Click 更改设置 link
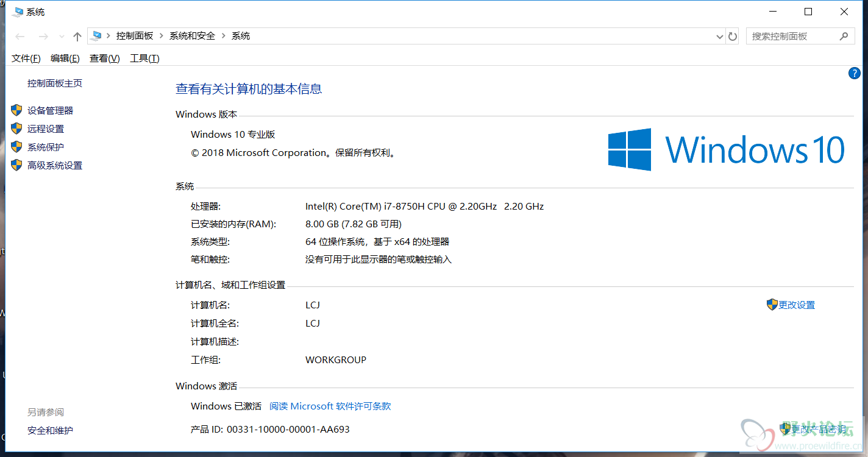The height and width of the screenshot is (457, 868). pos(797,305)
